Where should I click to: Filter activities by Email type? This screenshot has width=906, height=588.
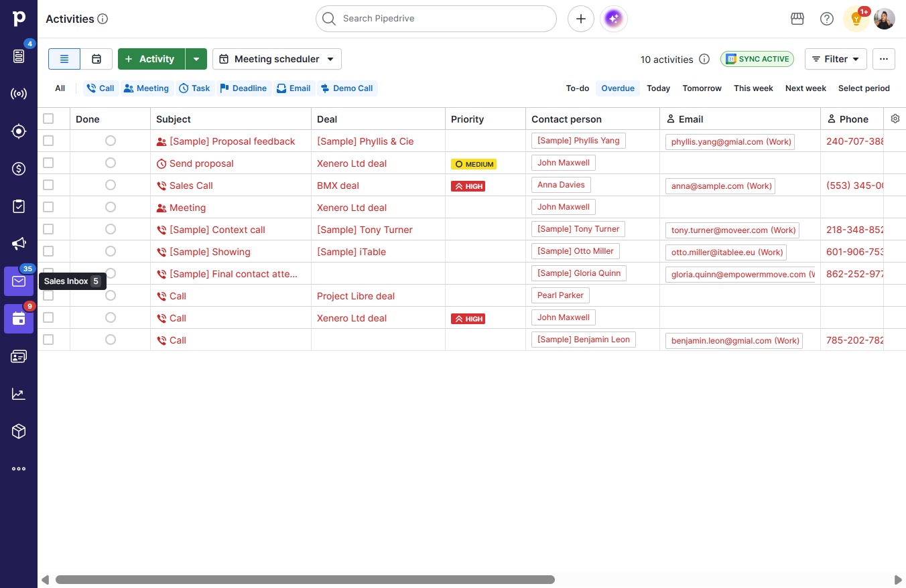[x=294, y=88]
